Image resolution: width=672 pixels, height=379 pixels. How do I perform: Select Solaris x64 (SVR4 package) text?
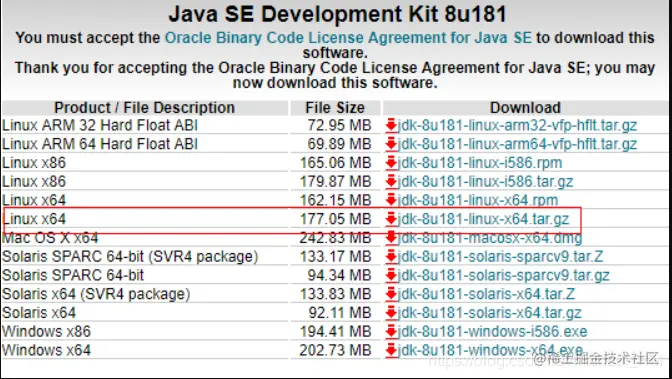(x=96, y=294)
